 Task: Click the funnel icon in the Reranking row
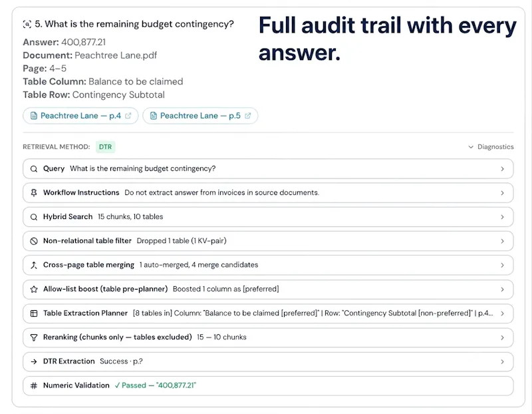click(x=34, y=337)
